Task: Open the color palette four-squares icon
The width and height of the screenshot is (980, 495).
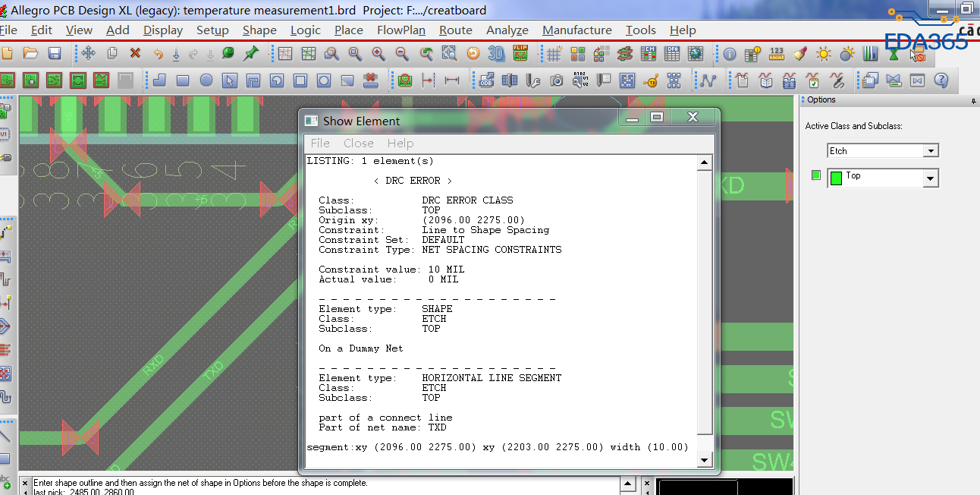Action: tap(578, 54)
